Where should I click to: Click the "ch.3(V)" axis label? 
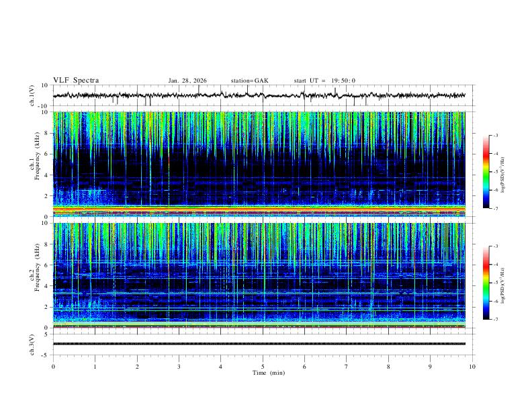[x=32, y=345]
